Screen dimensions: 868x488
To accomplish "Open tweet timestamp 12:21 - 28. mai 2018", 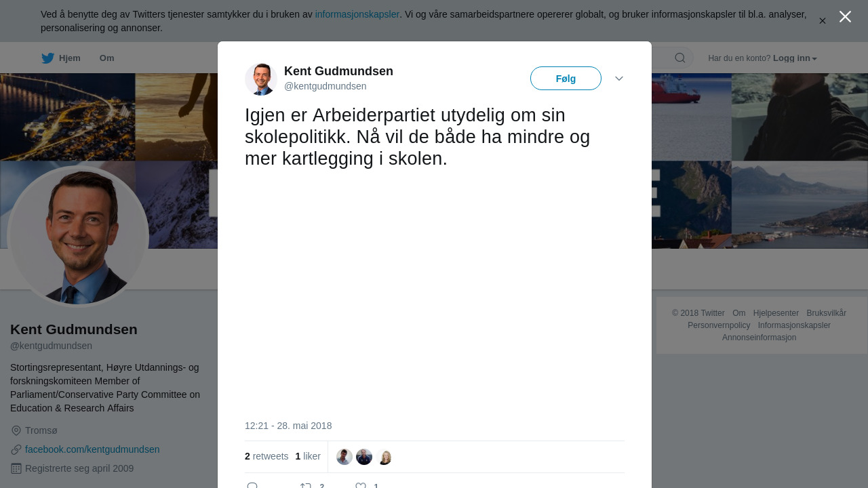I will tap(288, 426).
